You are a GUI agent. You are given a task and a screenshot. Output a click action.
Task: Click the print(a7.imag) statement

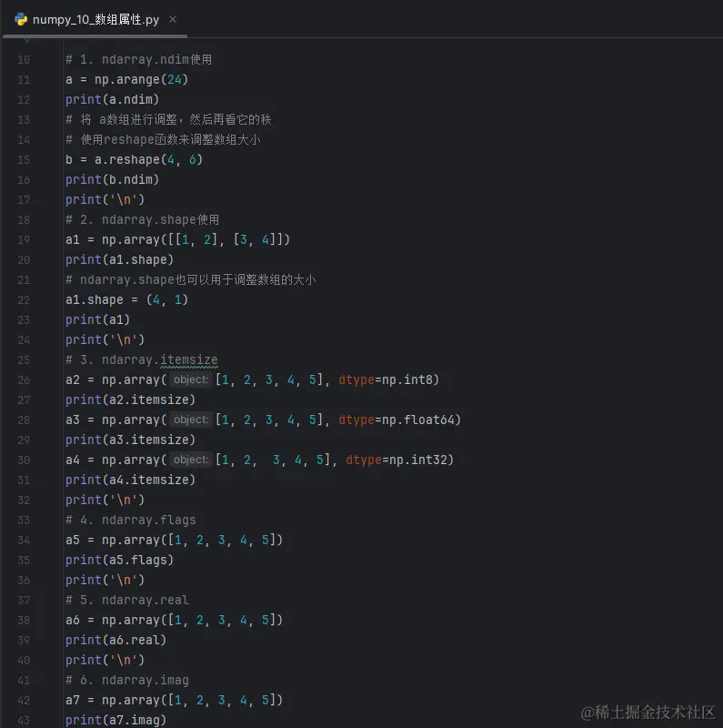click(x=115, y=721)
